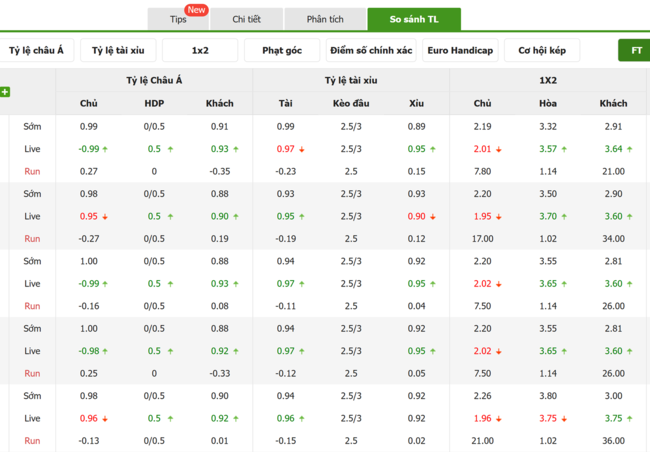
Task: Click the Phạt góc filter button
Action: point(282,50)
